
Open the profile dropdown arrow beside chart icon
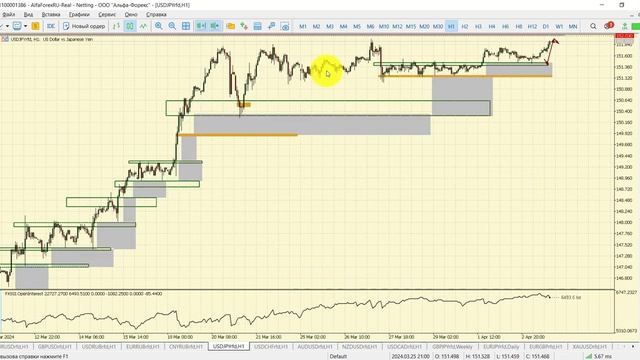pos(25,26)
